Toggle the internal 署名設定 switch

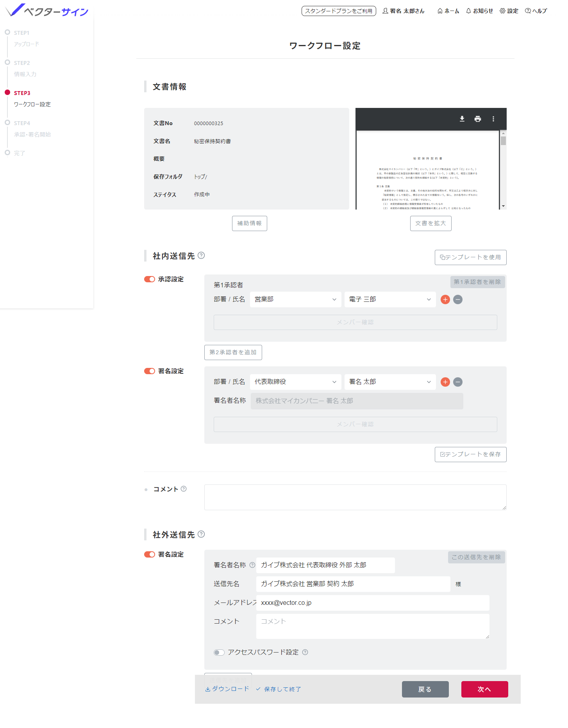(150, 371)
